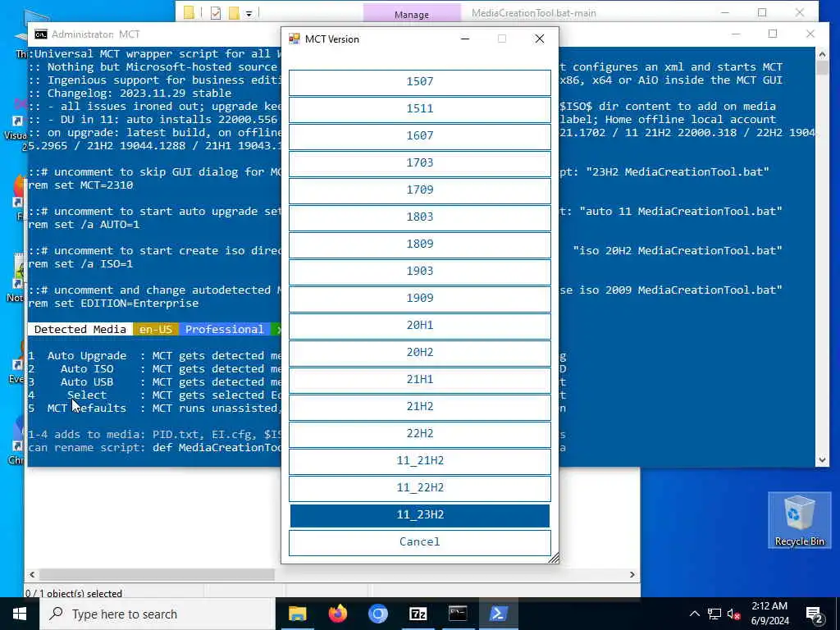The height and width of the screenshot is (630, 840).
Task: Choose the 21H2 Windows 10 version button
Action: [x=419, y=407]
